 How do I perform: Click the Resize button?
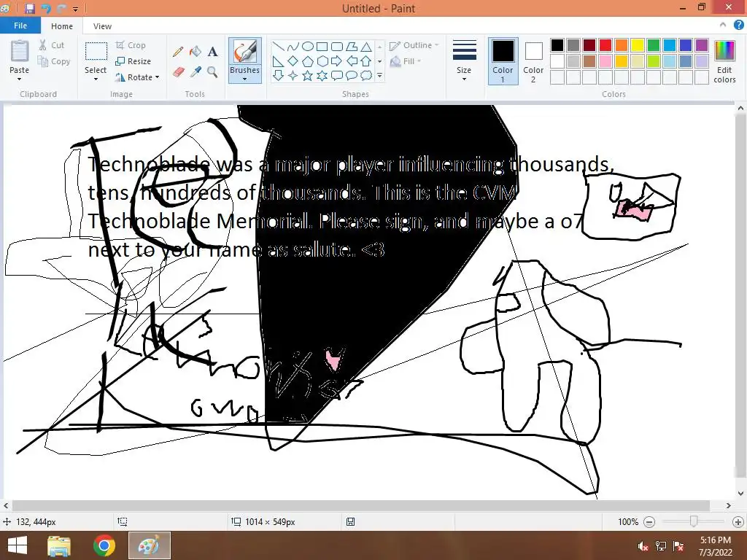(133, 61)
